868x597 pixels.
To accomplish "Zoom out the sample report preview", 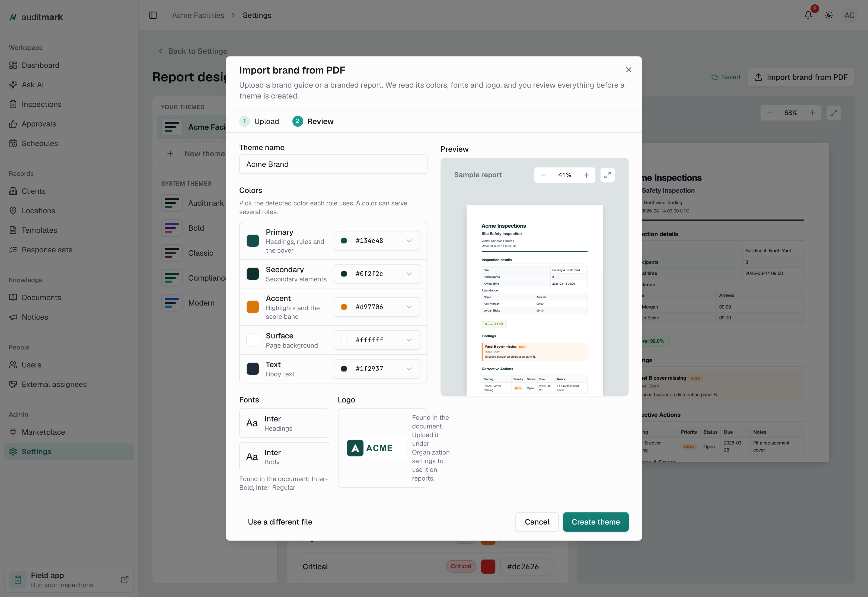I will 543,175.
